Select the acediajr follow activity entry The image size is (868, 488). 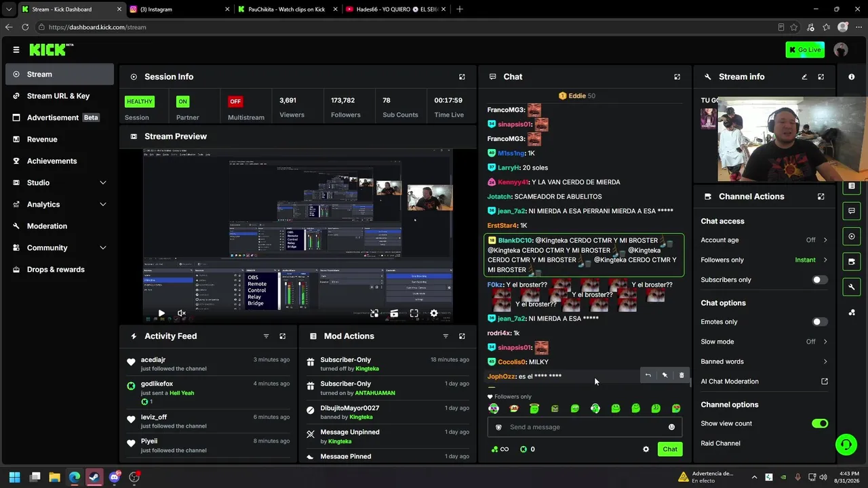(209, 364)
